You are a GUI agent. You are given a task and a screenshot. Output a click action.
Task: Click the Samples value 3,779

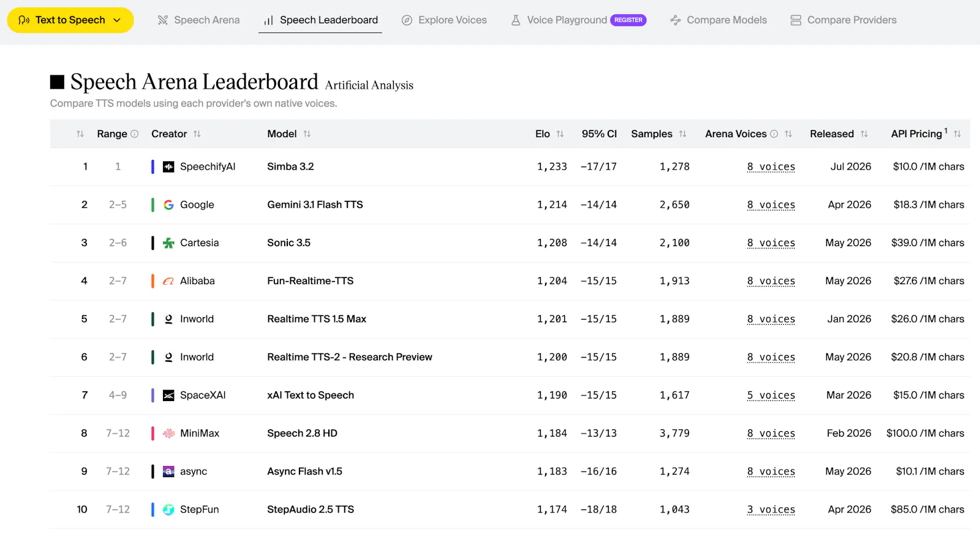(x=674, y=433)
